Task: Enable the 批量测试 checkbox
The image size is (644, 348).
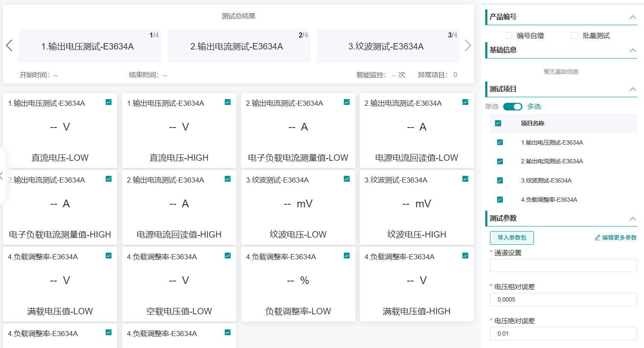Action: pos(574,36)
